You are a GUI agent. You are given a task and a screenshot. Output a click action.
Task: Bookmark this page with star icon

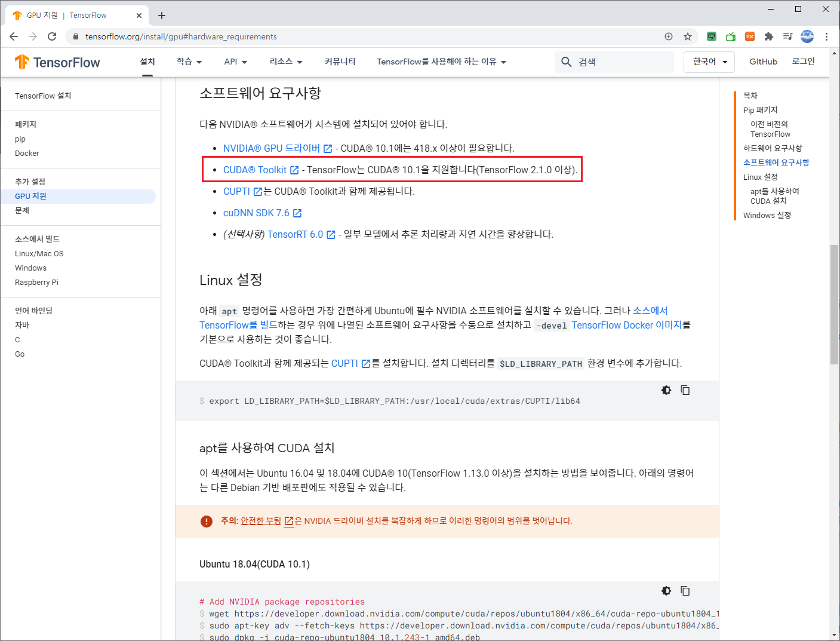point(688,36)
